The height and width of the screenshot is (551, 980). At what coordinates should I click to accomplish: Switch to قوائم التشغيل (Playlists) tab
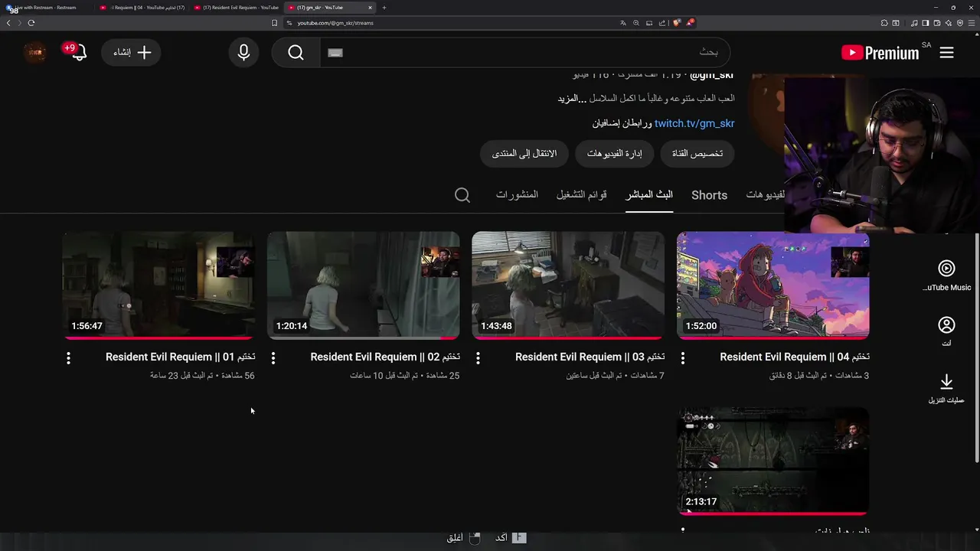[581, 195]
